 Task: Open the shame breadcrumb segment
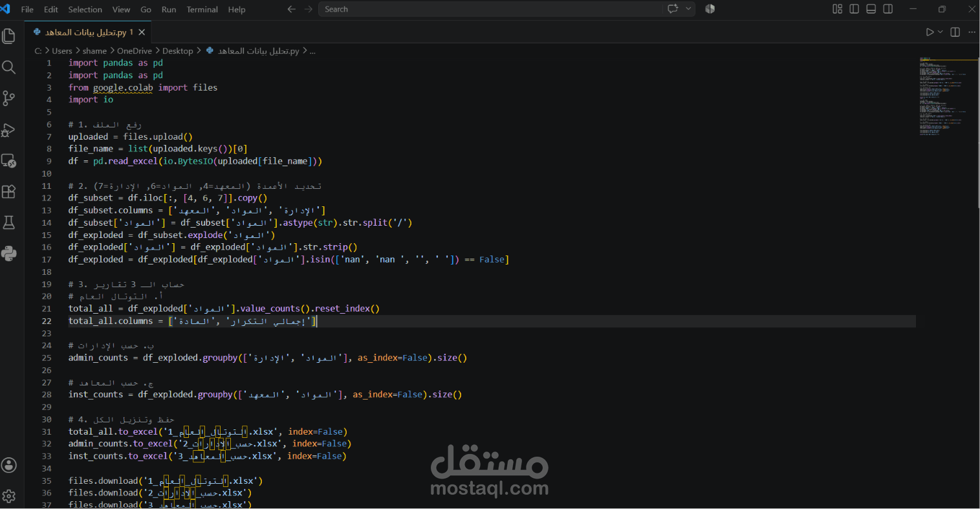94,51
